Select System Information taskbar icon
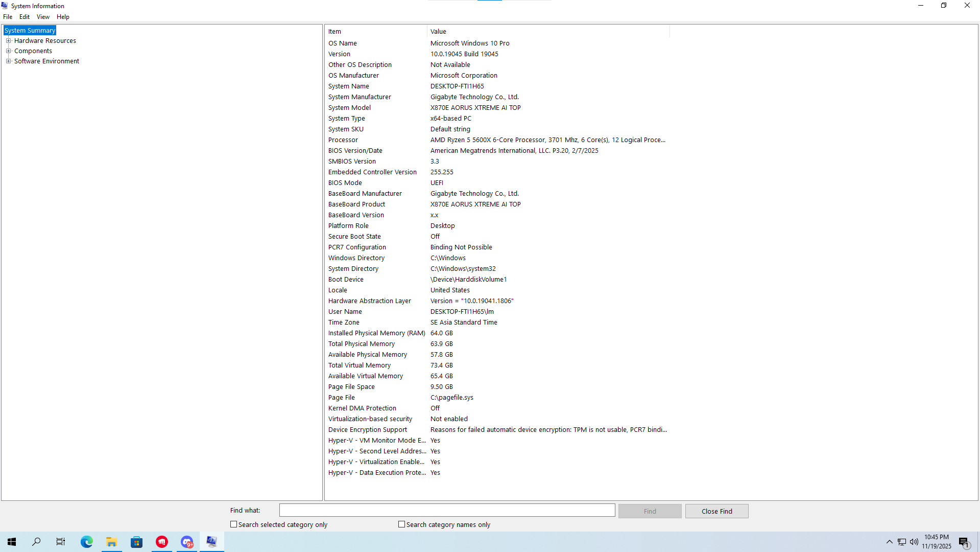The width and height of the screenshot is (980, 552). [211, 542]
